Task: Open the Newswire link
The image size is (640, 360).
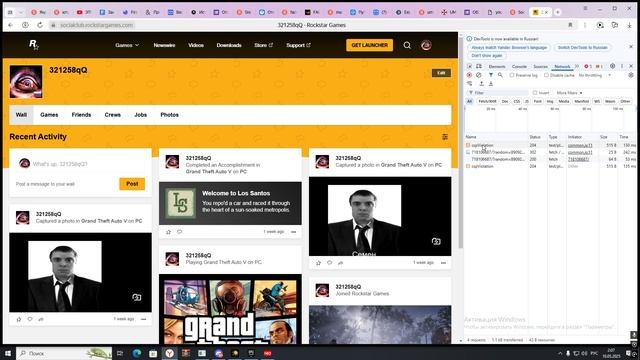Action: coord(164,45)
